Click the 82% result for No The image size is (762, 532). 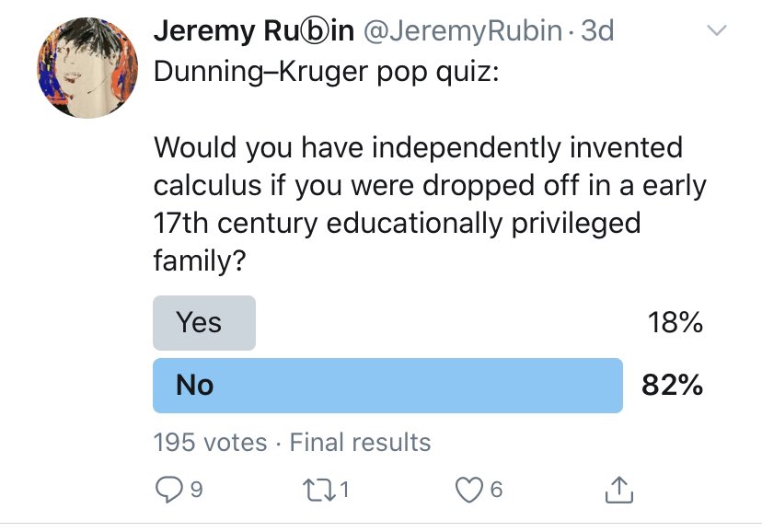[673, 384]
